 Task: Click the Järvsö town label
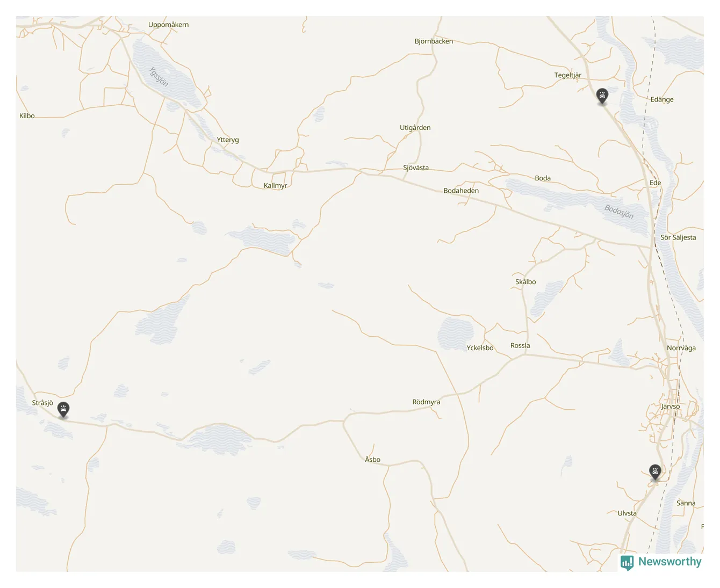[x=670, y=406]
